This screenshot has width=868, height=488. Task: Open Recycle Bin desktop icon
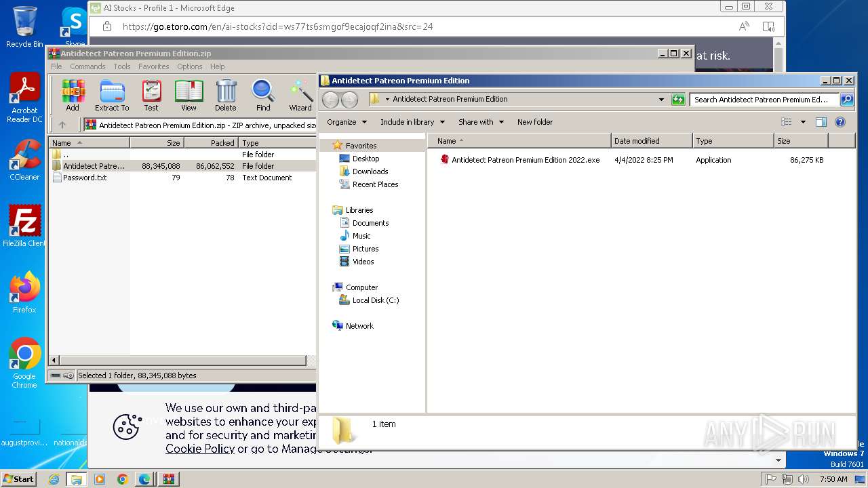click(24, 27)
